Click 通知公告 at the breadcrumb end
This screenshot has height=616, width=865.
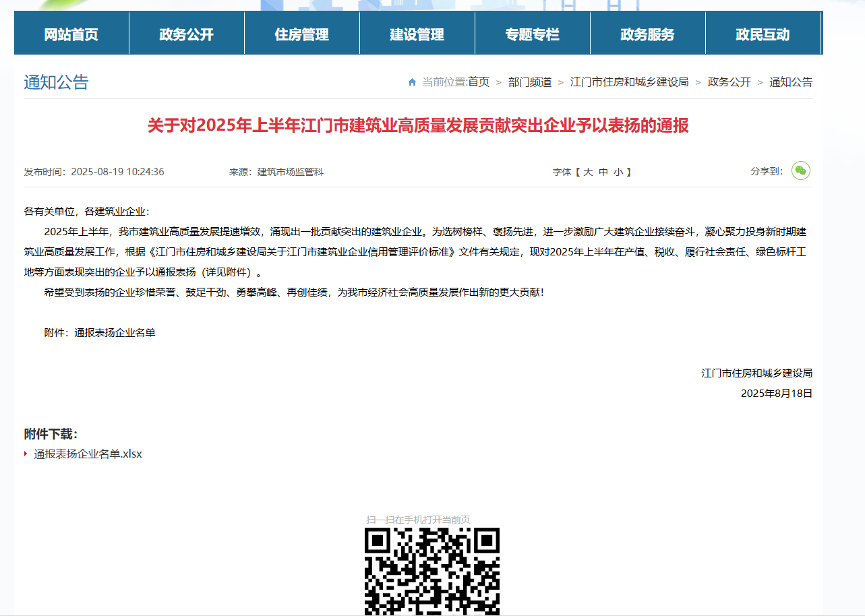pyautogui.click(x=791, y=82)
